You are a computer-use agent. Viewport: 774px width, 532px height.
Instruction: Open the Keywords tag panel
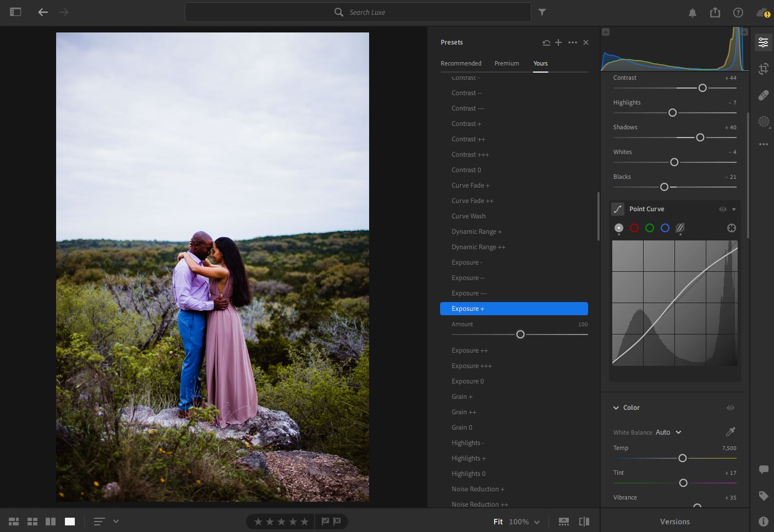coord(763,496)
